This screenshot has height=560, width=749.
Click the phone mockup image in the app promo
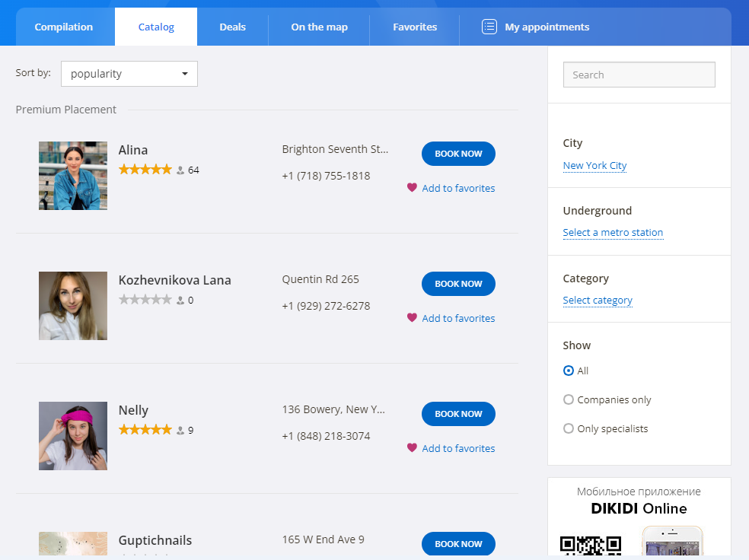[x=672, y=542]
